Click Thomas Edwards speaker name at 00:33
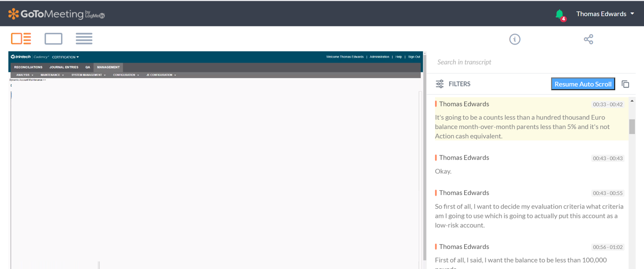 [464, 104]
